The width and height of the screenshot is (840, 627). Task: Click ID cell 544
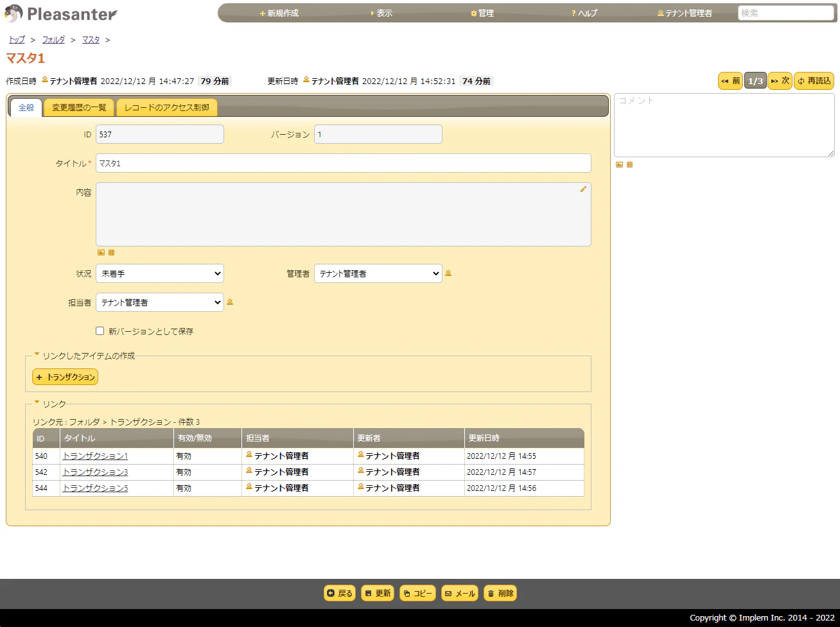coord(46,488)
